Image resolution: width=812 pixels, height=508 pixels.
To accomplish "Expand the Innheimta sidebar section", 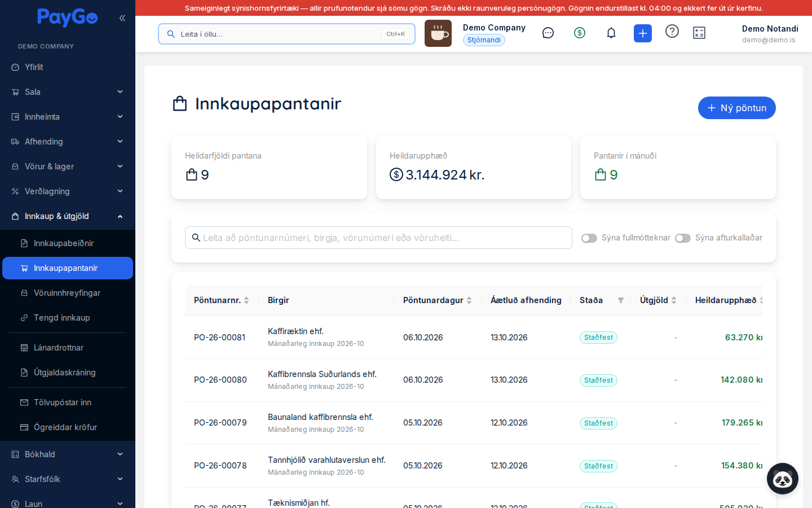I will tap(68, 117).
